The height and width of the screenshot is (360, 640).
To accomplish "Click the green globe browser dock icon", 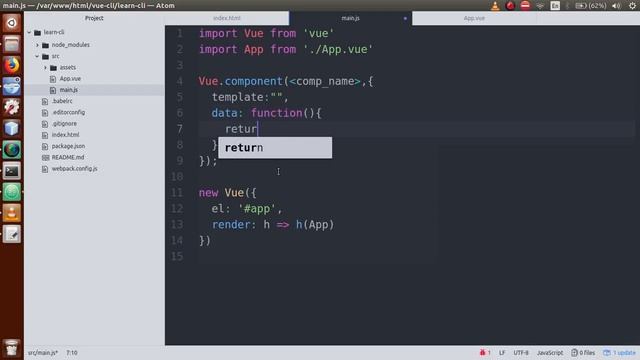I will (x=11, y=150).
